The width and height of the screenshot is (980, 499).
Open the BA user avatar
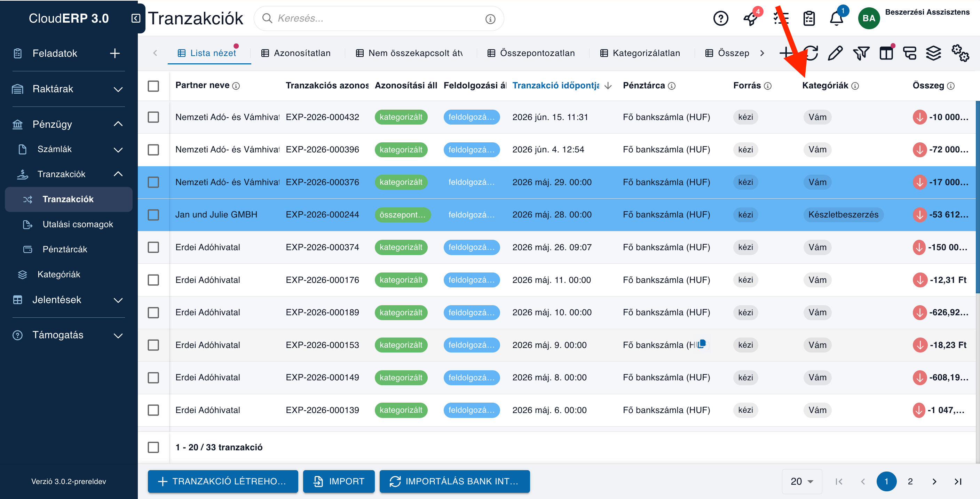click(869, 18)
